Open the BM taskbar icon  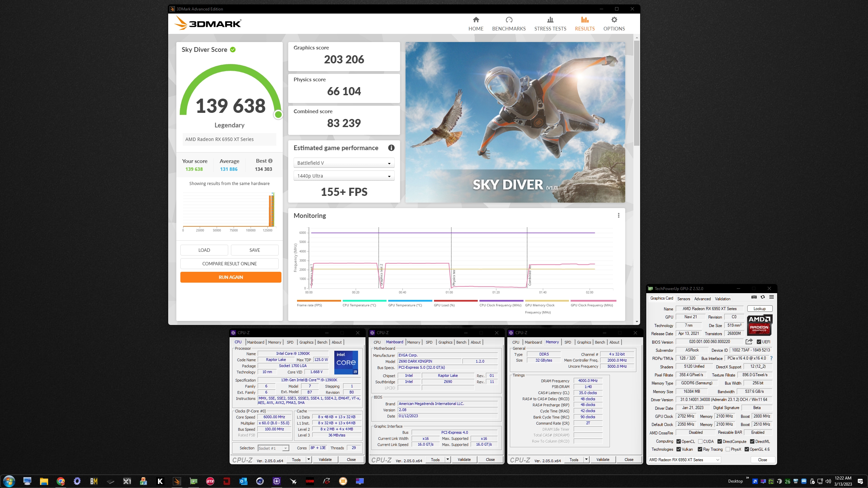pos(94,481)
